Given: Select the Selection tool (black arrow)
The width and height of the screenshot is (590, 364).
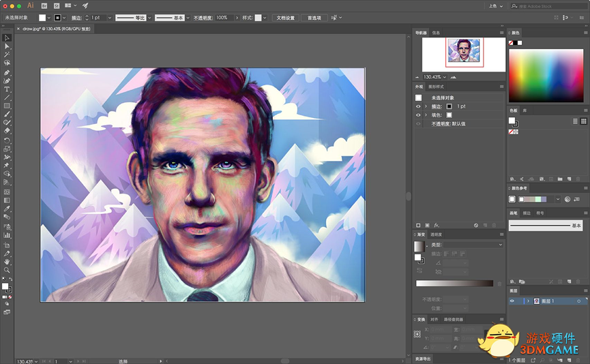Looking at the screenshot, I should [x=7, y=37].
